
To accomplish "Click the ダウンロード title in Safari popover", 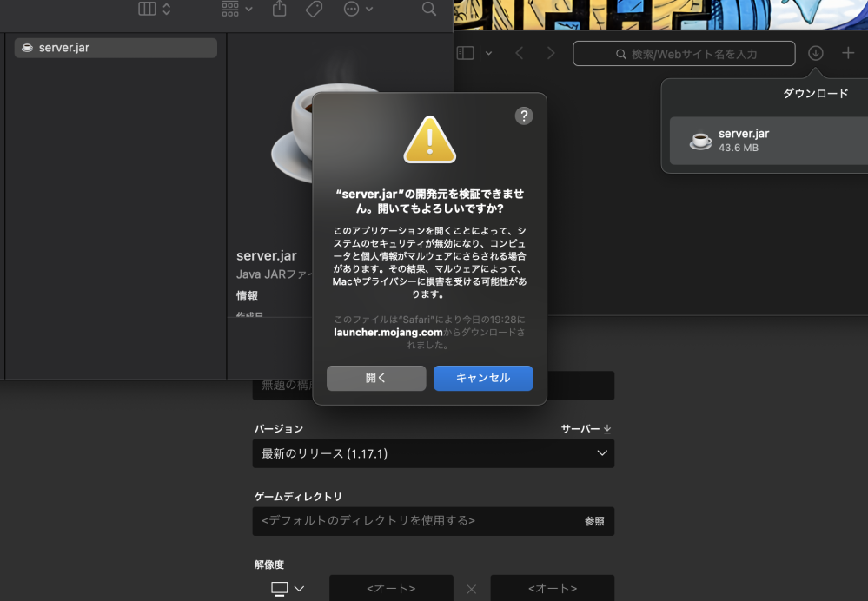I will 815,94.
